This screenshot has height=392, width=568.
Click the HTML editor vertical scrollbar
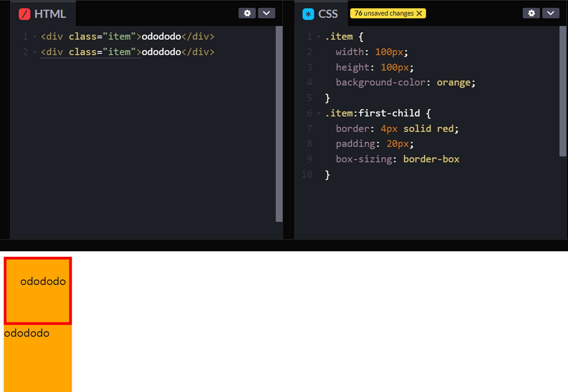pos(279,124)
